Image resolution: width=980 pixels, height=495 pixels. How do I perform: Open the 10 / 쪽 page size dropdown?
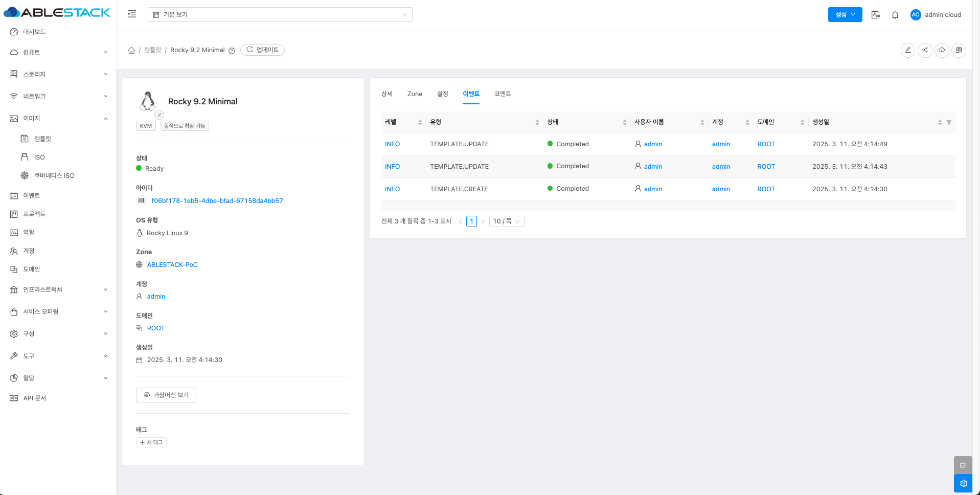(x=506, y=221)
